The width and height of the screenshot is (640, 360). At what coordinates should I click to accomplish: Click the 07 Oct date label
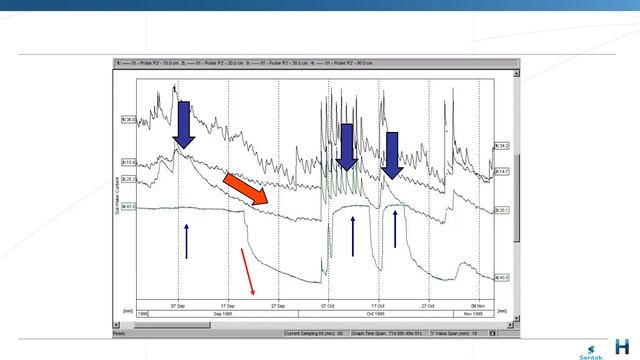(x=328, y=306)
